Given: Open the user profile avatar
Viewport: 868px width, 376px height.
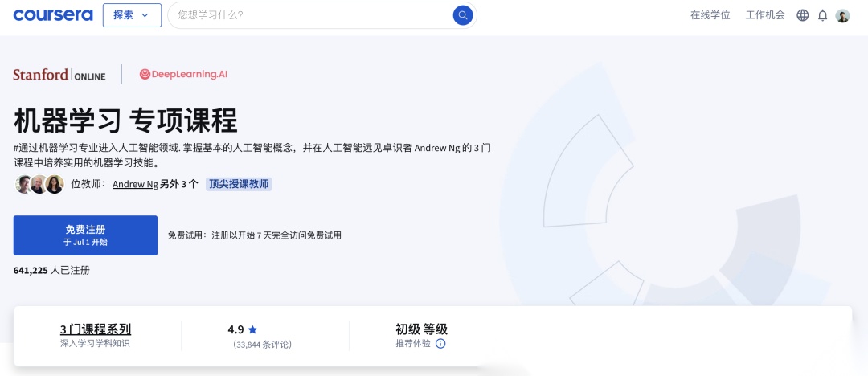Looking at the screenshot, I should pyautogui.click(x=842, y=15).
